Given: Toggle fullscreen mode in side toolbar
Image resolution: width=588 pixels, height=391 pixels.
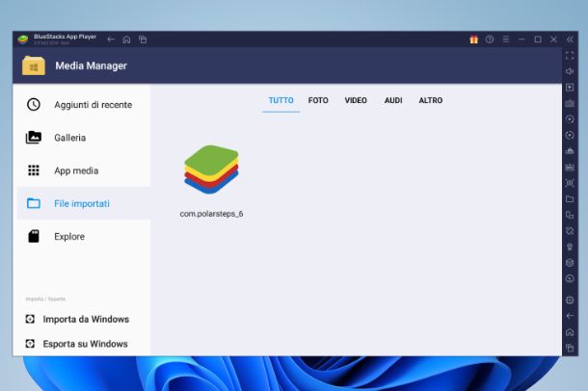Looking at the screenshot, I should pos(570,56).
